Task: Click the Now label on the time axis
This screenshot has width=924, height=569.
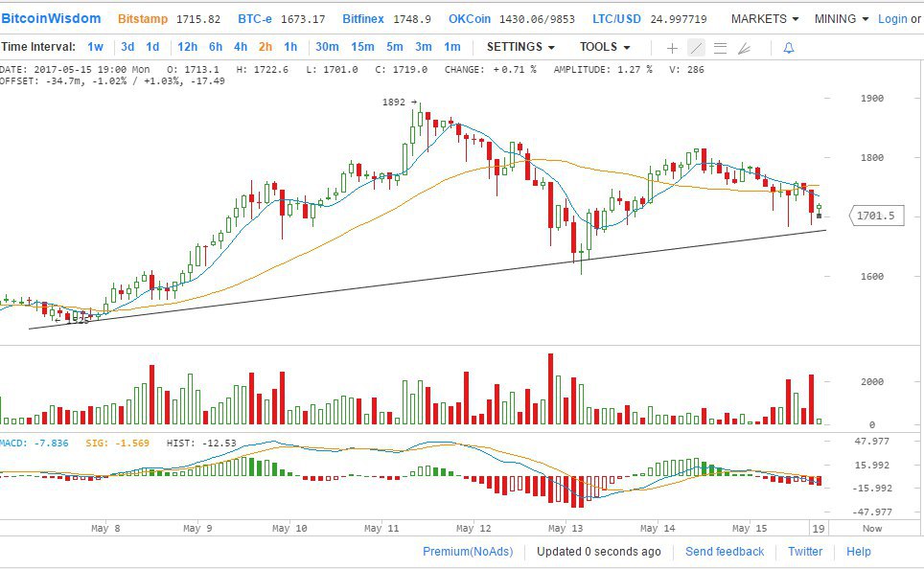Action: [872, 529]
